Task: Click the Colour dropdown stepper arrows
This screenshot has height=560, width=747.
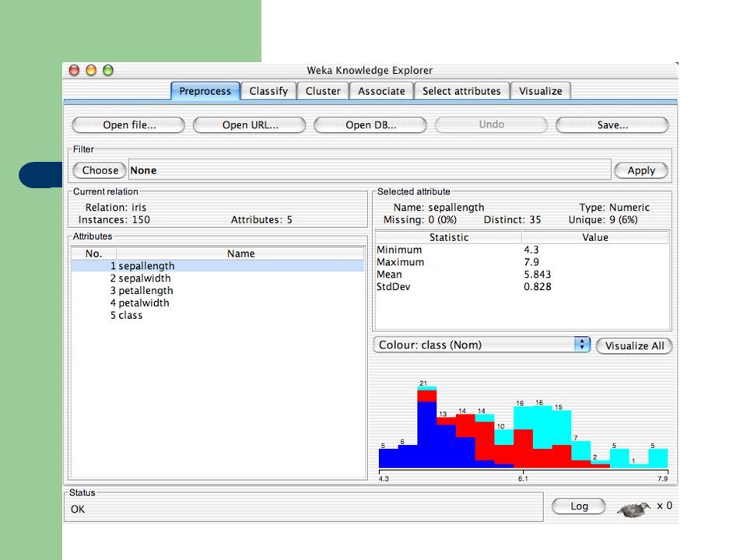Action: tap(582, 345)
